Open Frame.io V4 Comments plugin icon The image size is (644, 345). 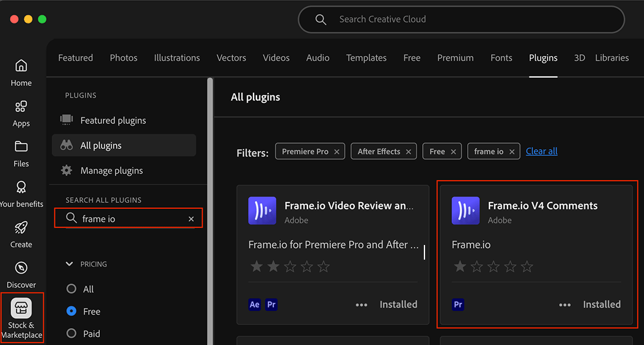click(x=465, y=211)
